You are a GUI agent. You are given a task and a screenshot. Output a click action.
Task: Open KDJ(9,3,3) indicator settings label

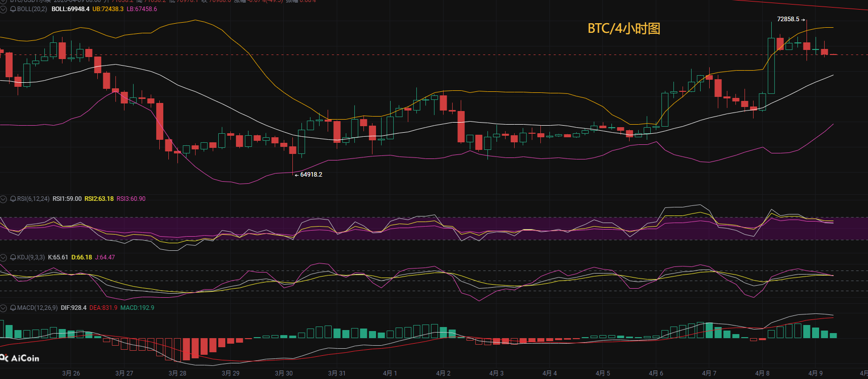(x=31, y=257)
